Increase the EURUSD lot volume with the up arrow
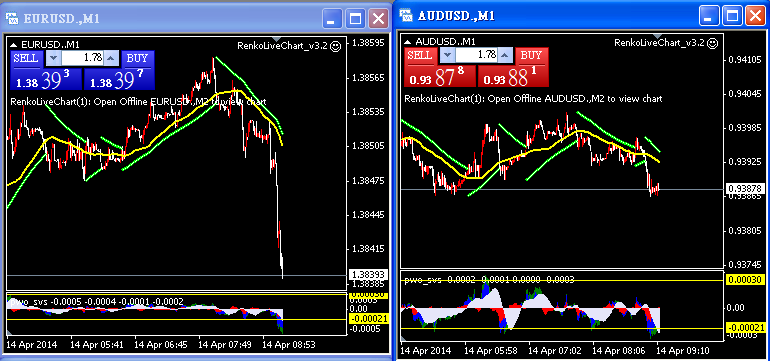770x361 pixels. pos(111,58)
